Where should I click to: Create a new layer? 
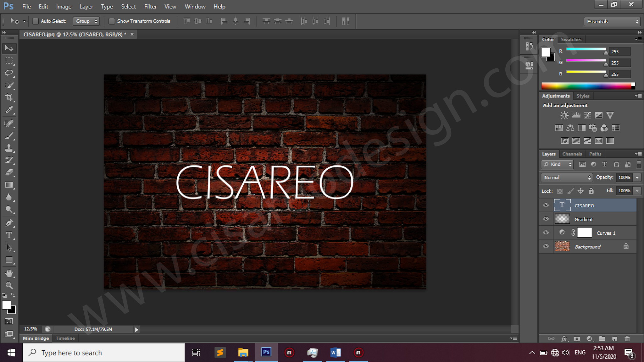click(614, 339)
